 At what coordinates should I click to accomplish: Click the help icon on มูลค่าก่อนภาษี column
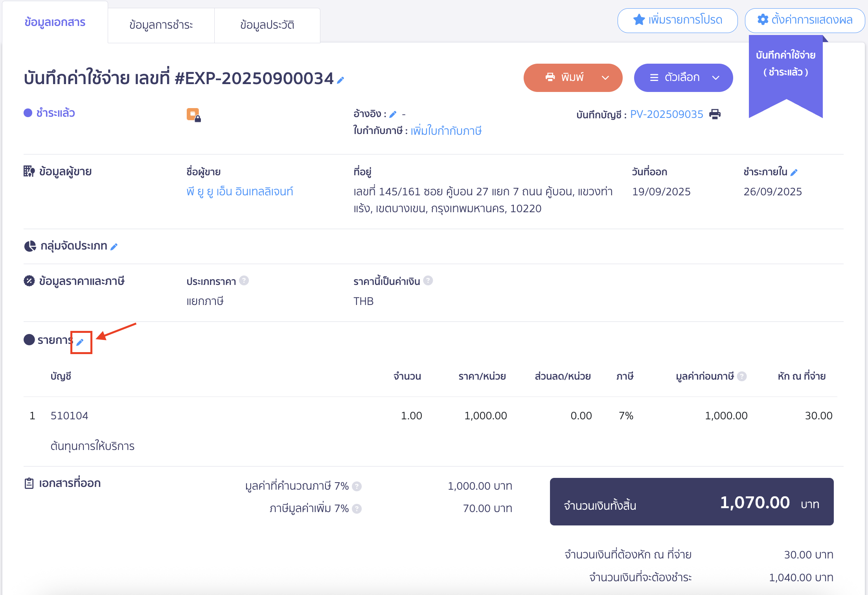[742, 376]
